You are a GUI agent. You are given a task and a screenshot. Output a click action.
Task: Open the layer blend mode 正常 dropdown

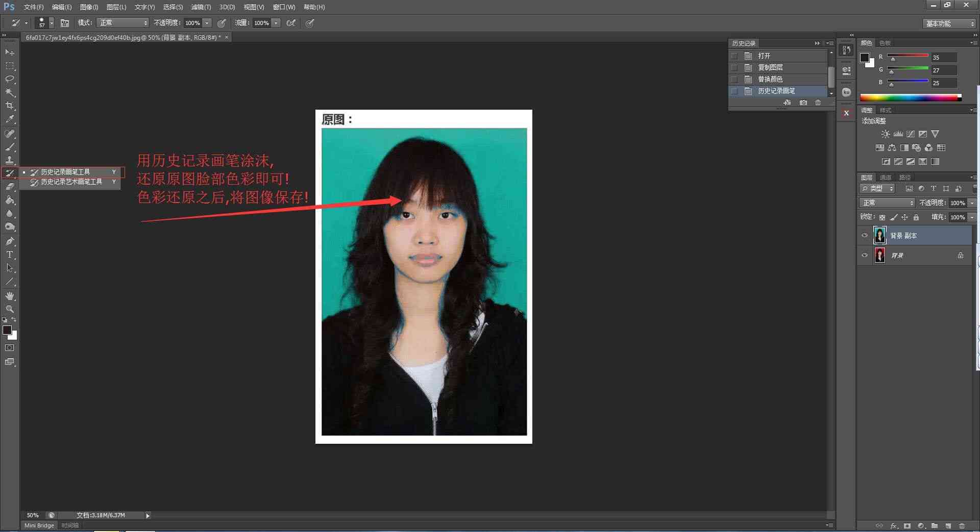click(887, 203)
